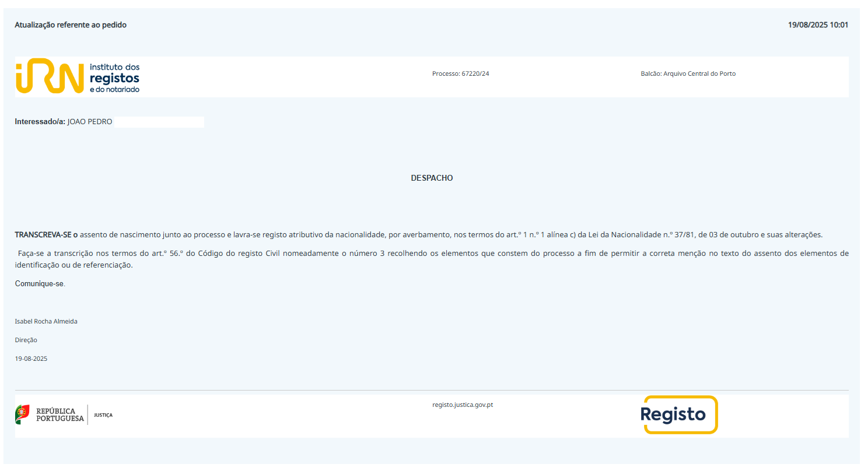Click 'Balcão: Arquivo Central do Porto' text
Viewport: 868px width, 471px height.
pyautogui.click(x=688, y=73)
